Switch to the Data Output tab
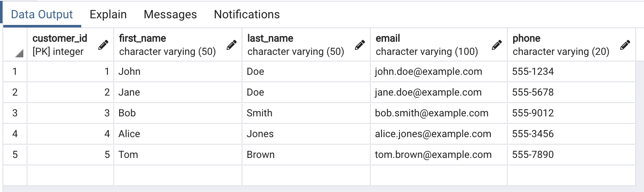The height and width of the screenshot is (192, 644). [42, 15]
